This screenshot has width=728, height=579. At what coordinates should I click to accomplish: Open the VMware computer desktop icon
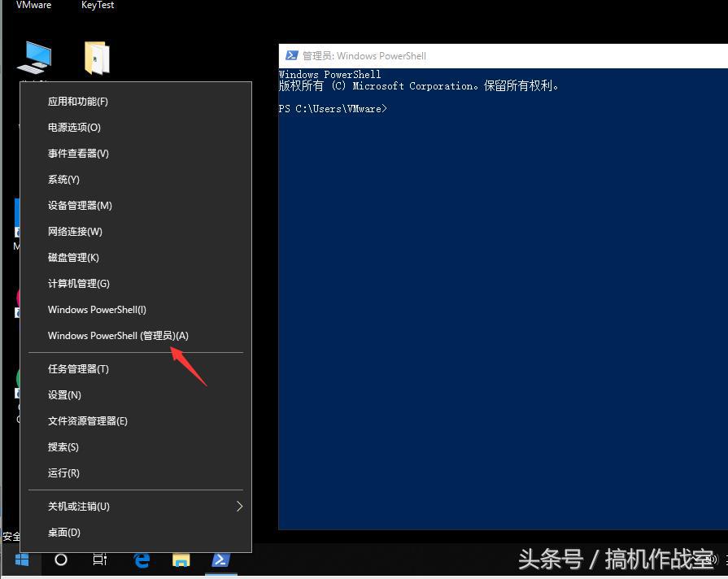tap(33, 57)
